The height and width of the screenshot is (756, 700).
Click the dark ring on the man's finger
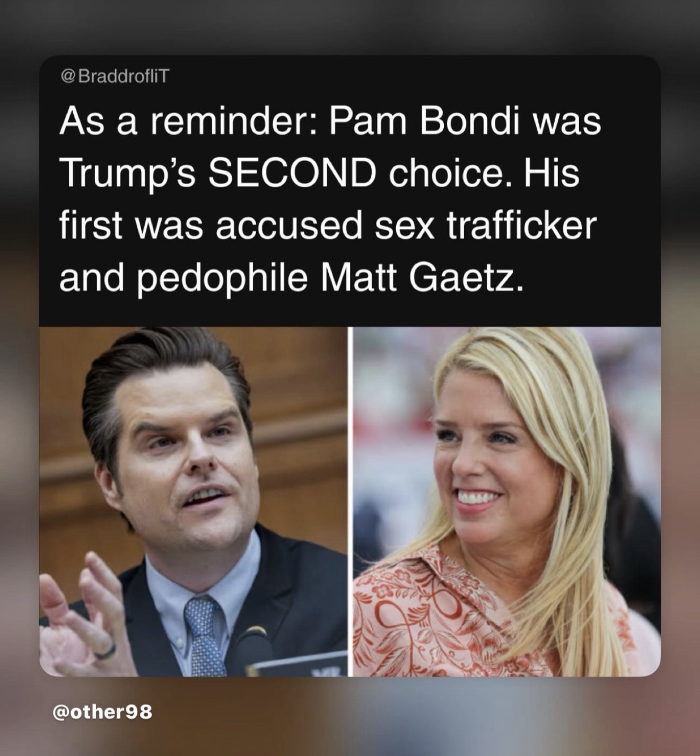(105, 650)
